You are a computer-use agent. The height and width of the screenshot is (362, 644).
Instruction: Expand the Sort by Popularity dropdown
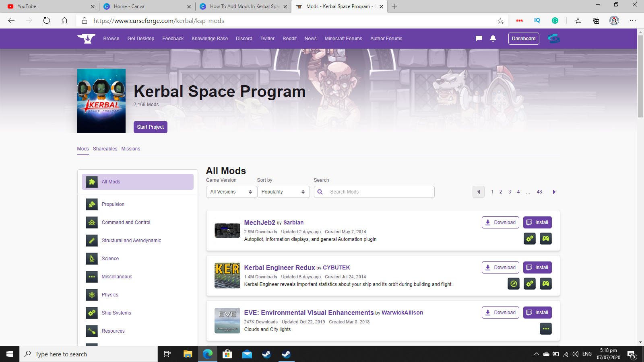(283, 192)
